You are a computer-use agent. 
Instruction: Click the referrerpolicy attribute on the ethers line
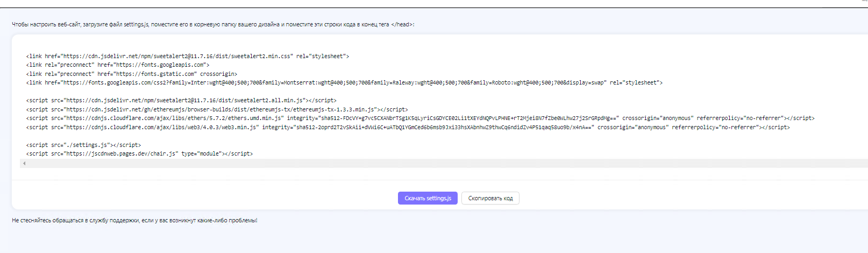pyautogui.click(x=740, y=118)
